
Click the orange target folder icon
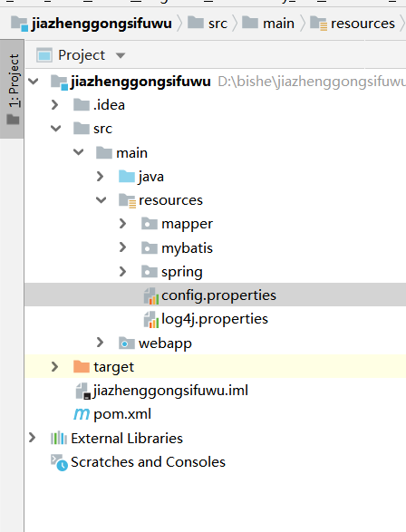[81, 367]
